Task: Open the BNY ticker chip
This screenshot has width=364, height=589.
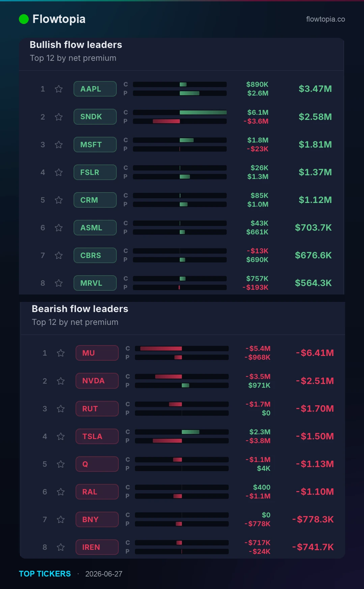Action: [x=97, y=519]
